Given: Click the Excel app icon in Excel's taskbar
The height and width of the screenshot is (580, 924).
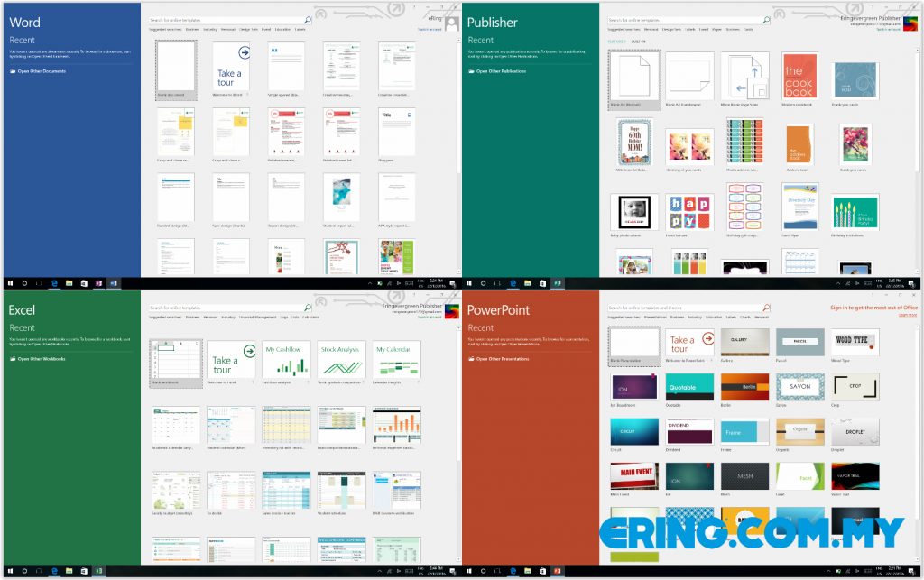Looking at the screenshot, I should tap(98, 571).
